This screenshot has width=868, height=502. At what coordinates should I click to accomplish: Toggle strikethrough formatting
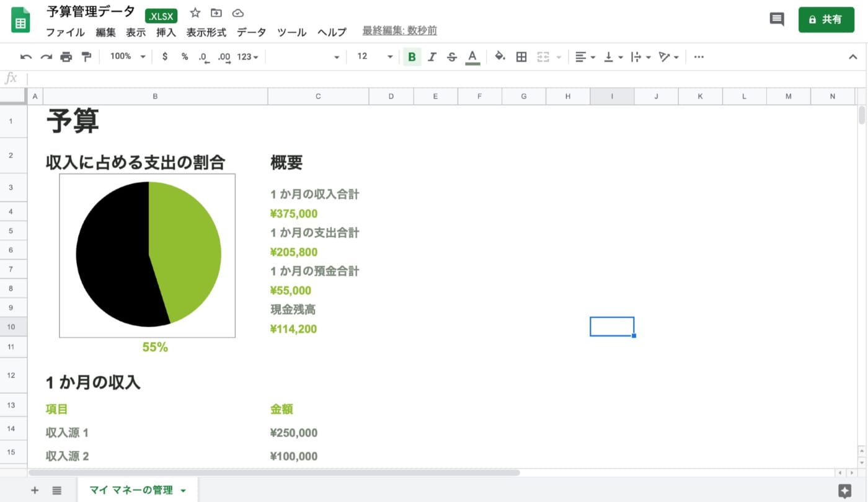(x=452, y=57)
